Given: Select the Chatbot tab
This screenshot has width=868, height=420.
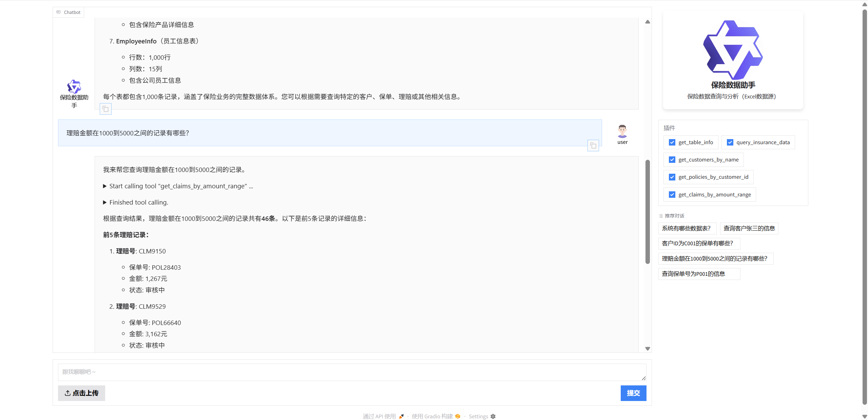Looking at the screenshot, I should click(x=68, y=12).
